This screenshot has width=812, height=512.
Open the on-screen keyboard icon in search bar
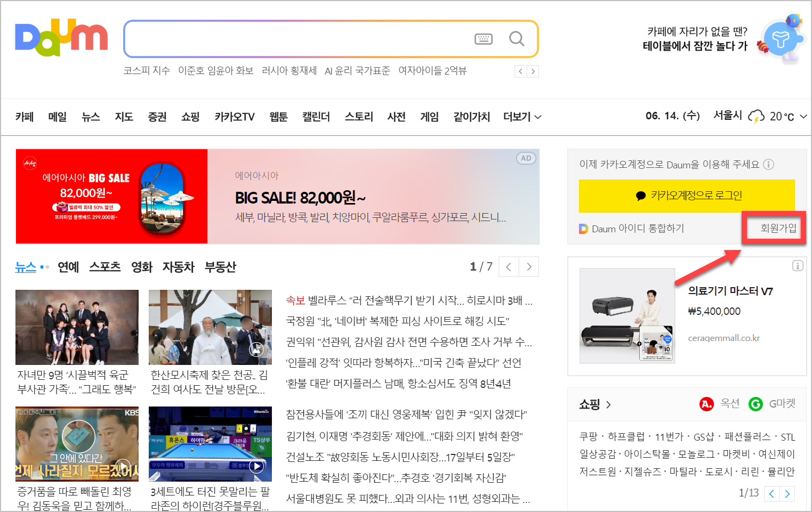(484, 39)
